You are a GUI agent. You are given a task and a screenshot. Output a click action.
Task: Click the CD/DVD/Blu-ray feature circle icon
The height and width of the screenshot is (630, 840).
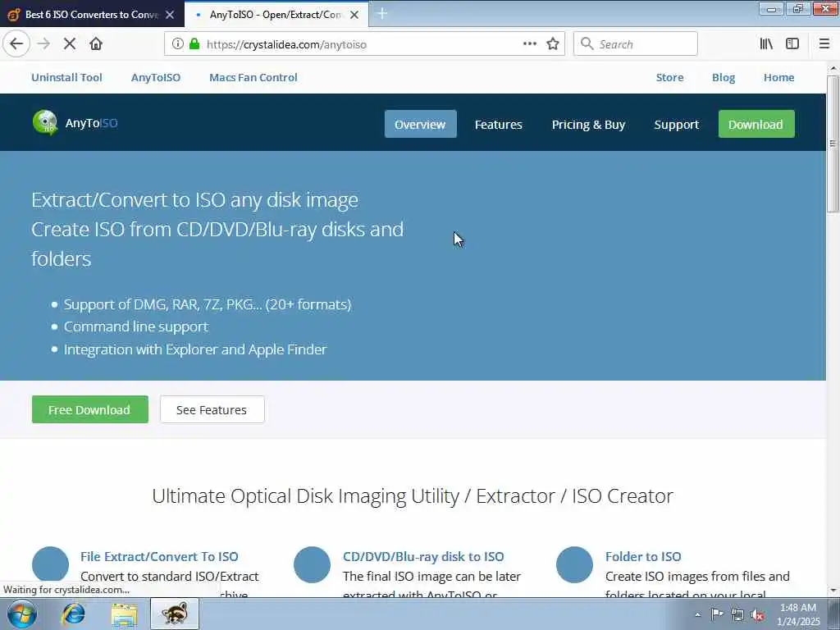click(313, 564)
